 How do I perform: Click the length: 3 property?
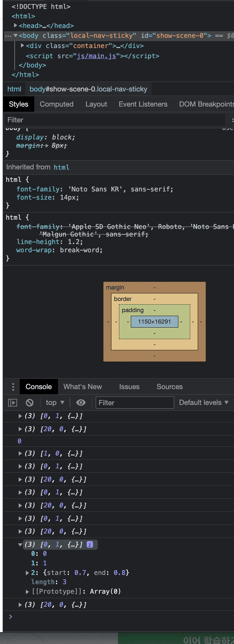(49, 582)
